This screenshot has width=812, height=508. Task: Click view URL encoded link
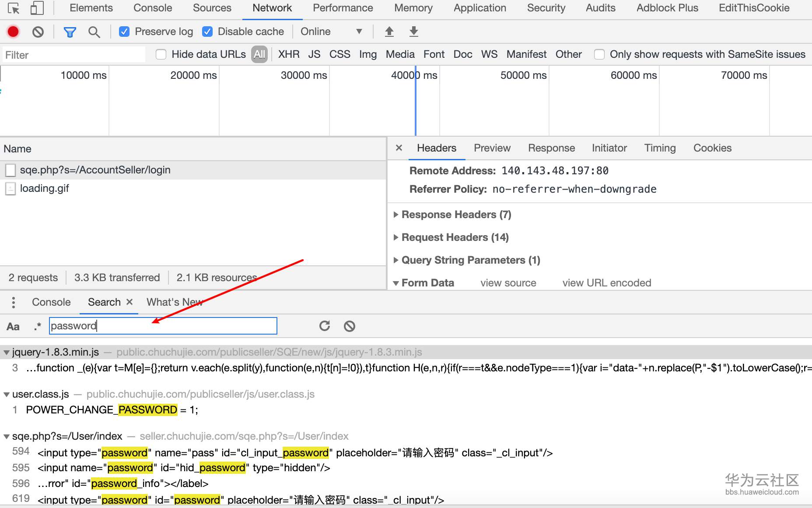[607, 283]
